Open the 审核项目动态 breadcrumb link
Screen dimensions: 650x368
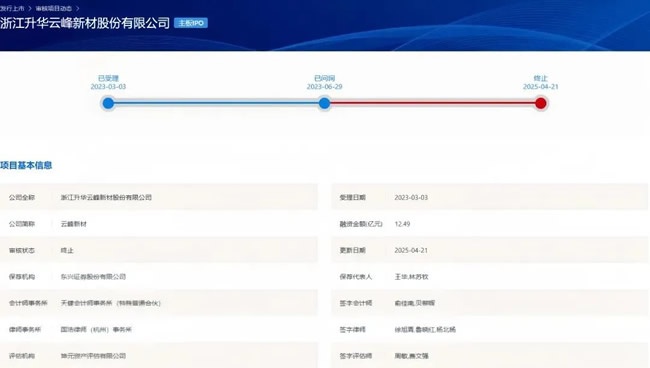(x=54, y=8)
